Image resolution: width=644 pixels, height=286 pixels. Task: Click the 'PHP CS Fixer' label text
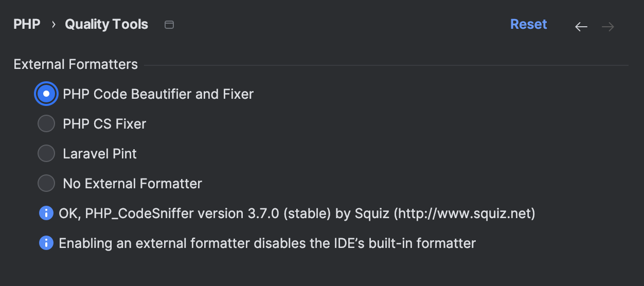pos(104,124)
